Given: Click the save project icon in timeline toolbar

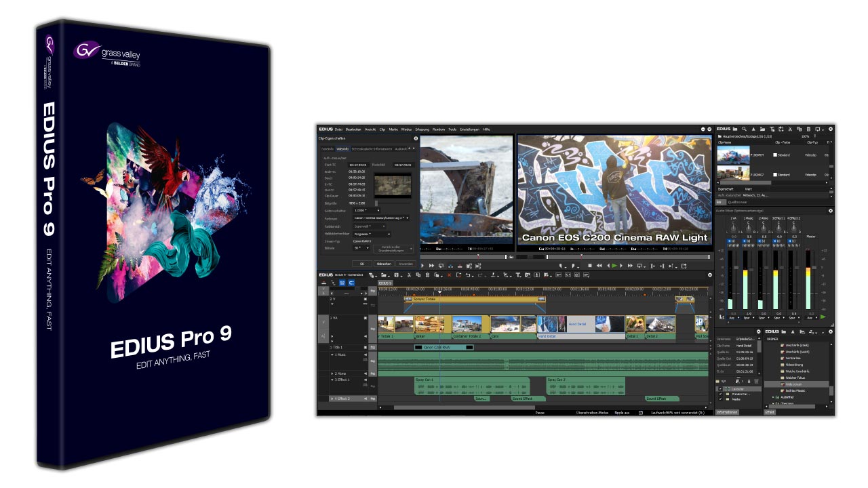Looking at the screenshot, I should pos(395,275).
